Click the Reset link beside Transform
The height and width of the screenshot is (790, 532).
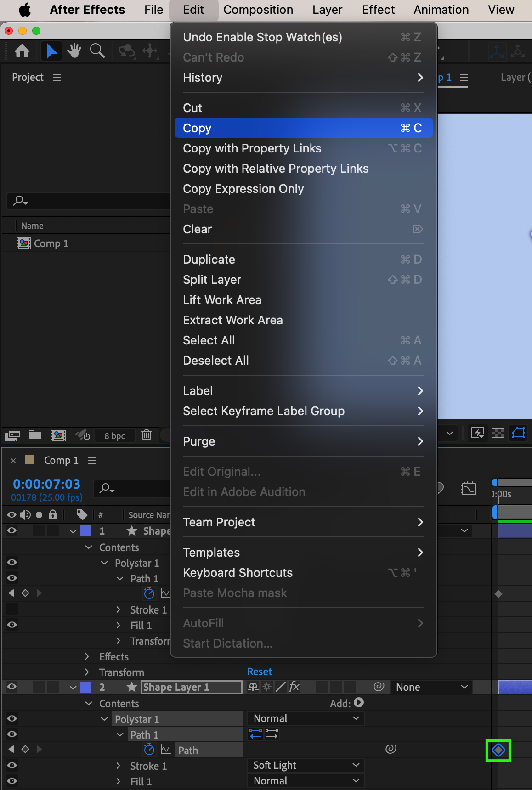pyautogui.click(x=260, y=671)
